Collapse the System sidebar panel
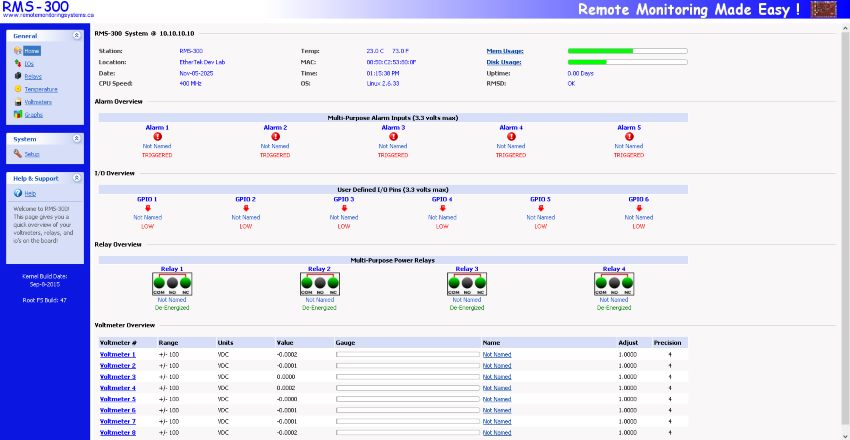This screenshot has height=440, width=850. pyautogui.click(x=77, y=139)
